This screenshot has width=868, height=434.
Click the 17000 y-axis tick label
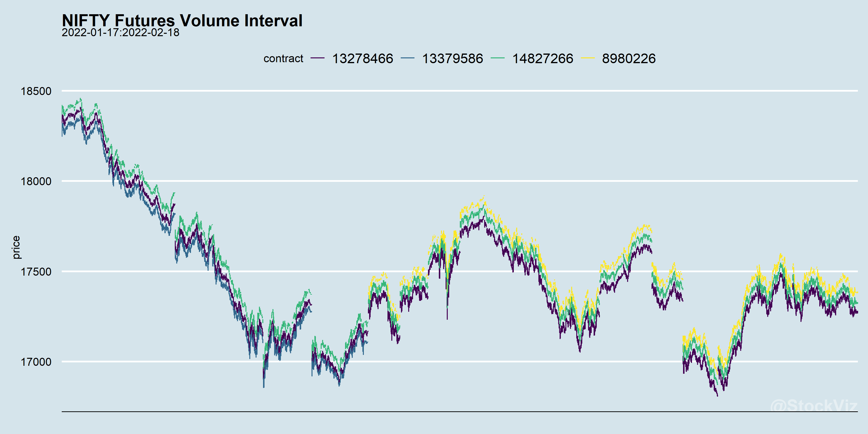point(36,362)
